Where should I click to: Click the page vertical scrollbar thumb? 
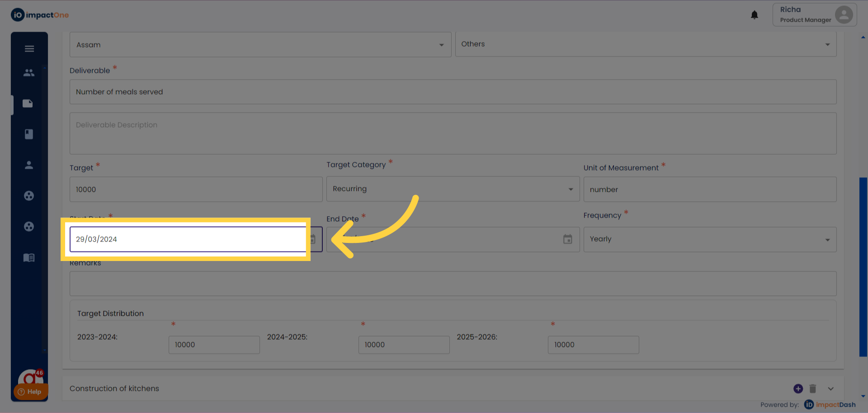(x=863, y=267)
